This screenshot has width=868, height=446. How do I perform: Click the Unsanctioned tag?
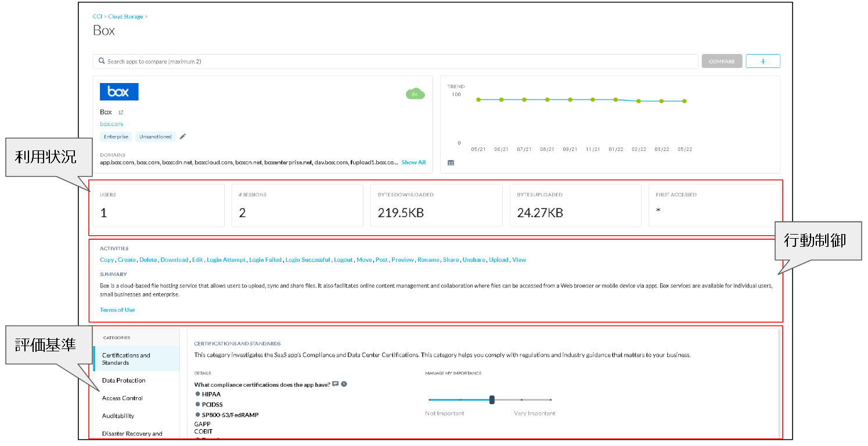click(156, 136)
